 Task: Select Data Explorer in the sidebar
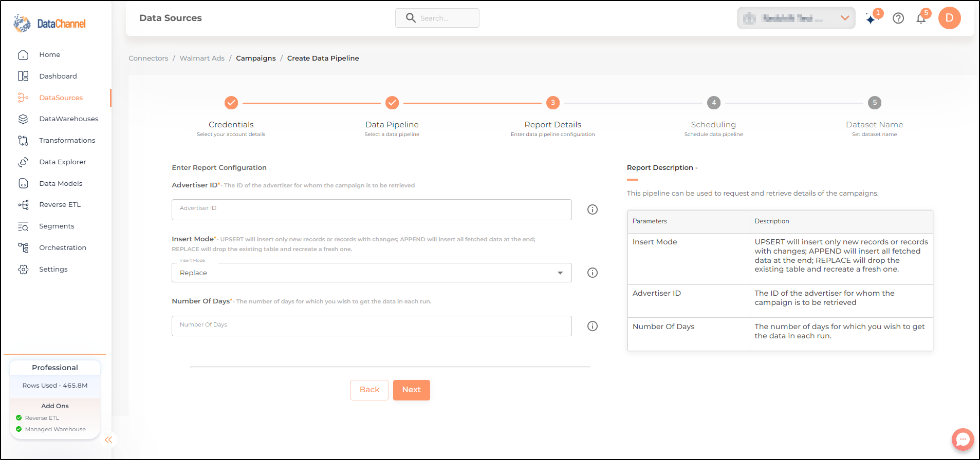coord(63,162)
